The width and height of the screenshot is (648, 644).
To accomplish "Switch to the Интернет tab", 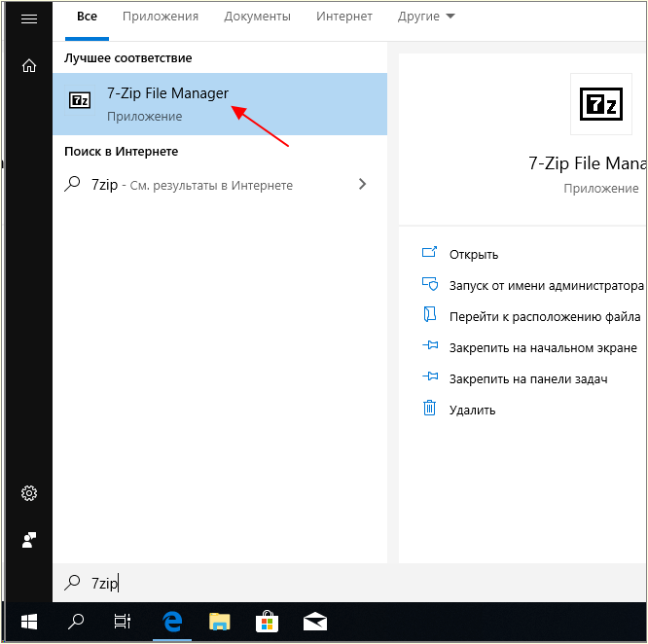I will (x=344, y=17).
